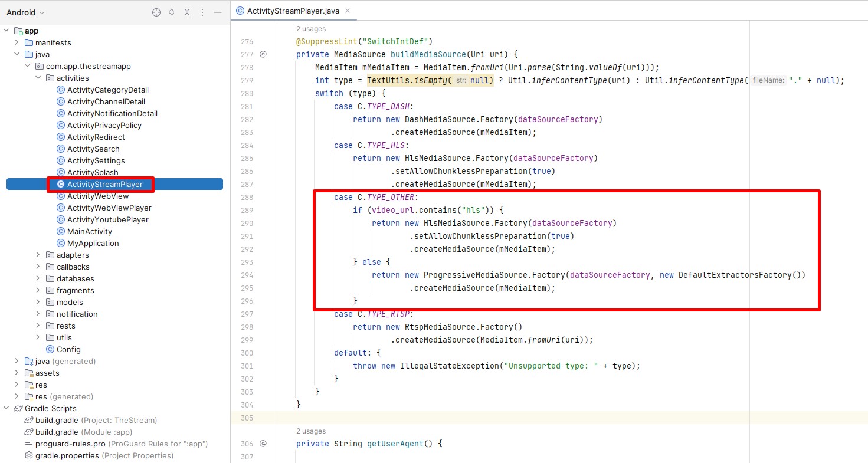Click the class icon of MainActivity
This screenshot has height=463, width=868.
click(61, 231)
